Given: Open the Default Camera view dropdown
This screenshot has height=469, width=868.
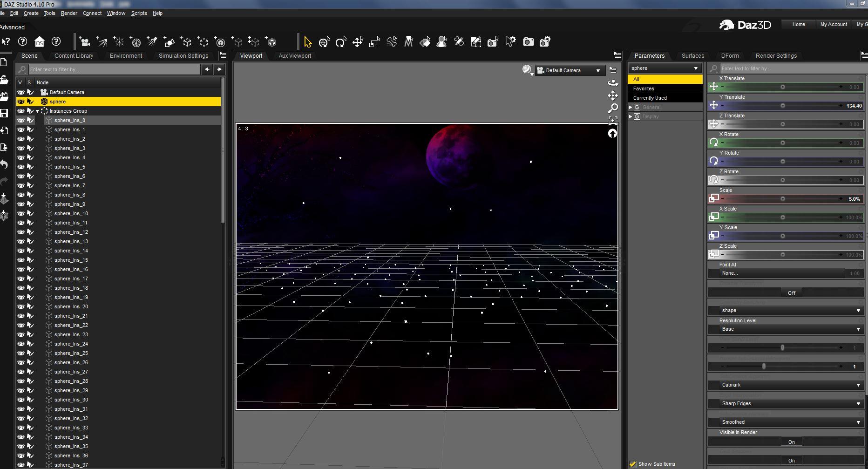Looking at the screenshot, I should click(569, 70).
